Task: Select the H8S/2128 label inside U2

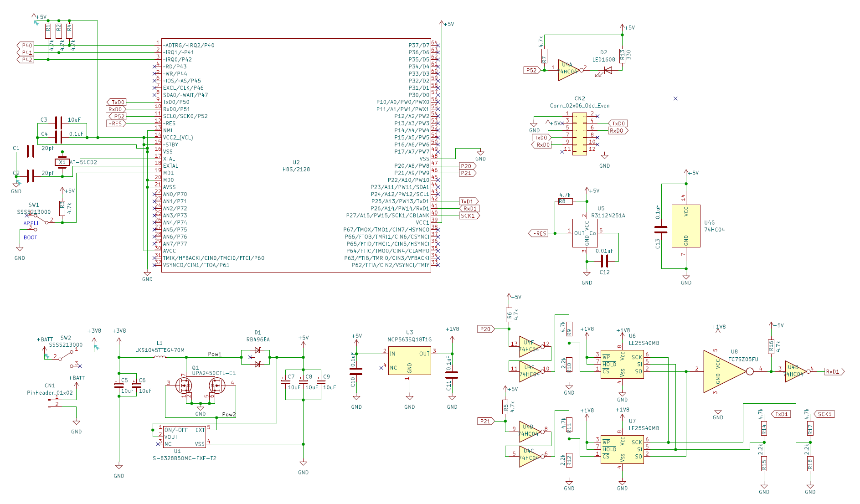Action: click(x=296, y=169)
